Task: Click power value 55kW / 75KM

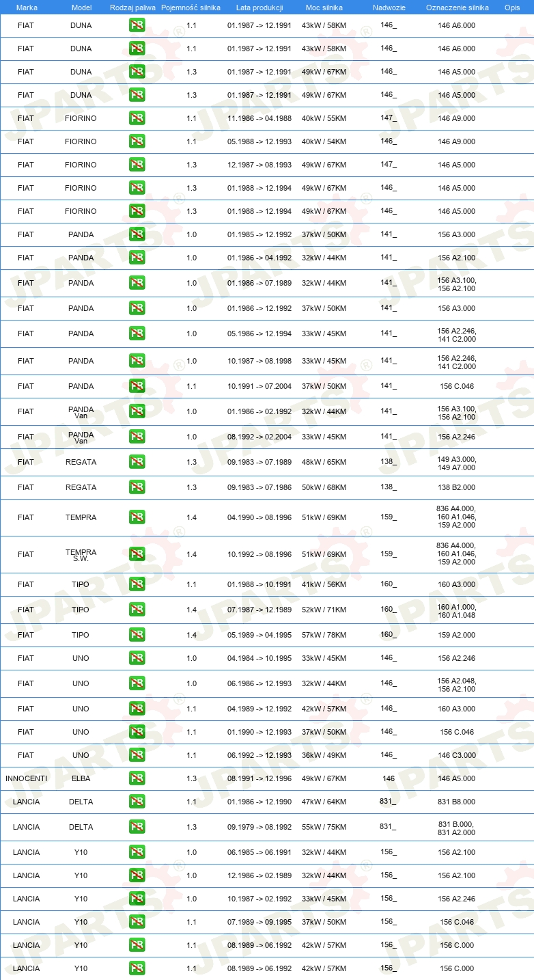Action: 324,827
